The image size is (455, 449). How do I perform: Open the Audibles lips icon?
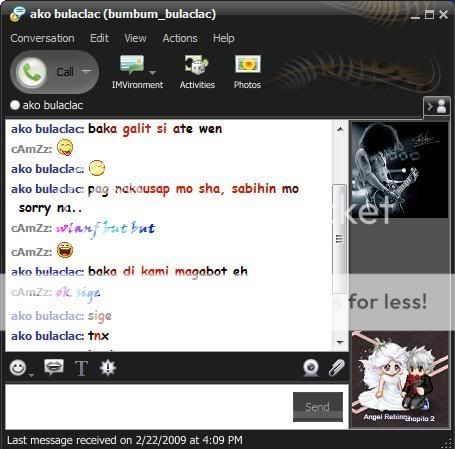pos(54,367)
